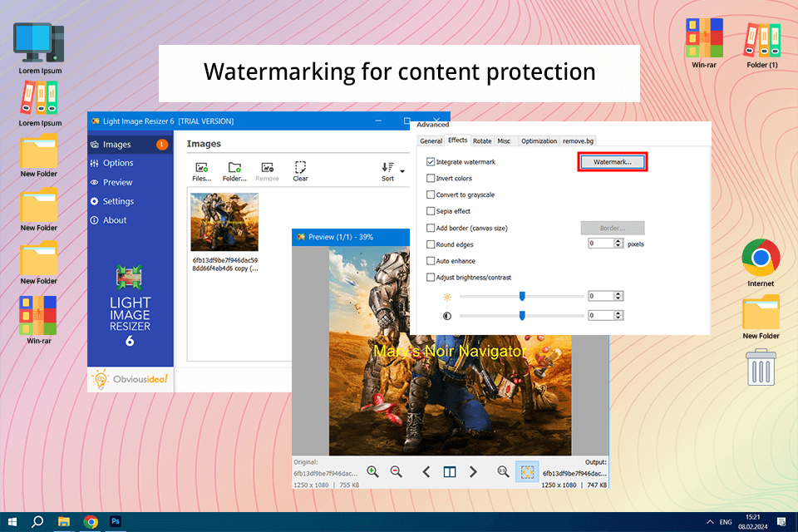Open Photoshop from the taskbar

[x=116, y=521]
